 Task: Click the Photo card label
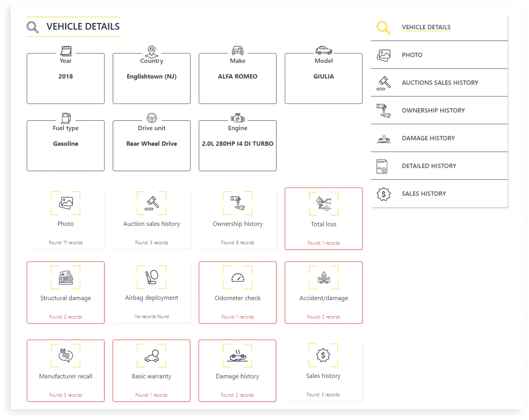pyautogui.click(x=66, y=224)
